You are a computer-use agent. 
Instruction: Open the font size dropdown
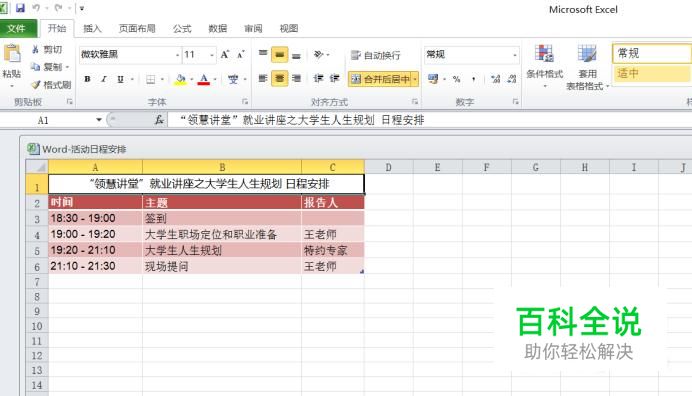[212, 55]
